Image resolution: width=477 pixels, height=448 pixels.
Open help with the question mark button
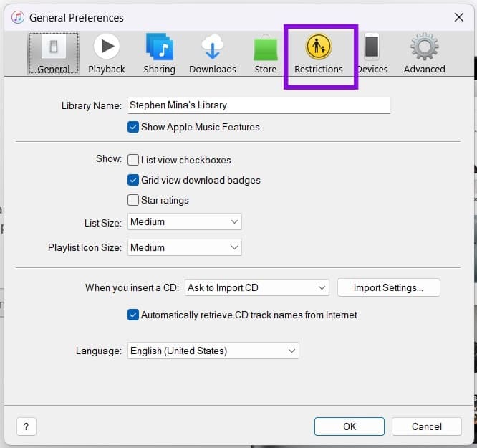coord(26,426)
